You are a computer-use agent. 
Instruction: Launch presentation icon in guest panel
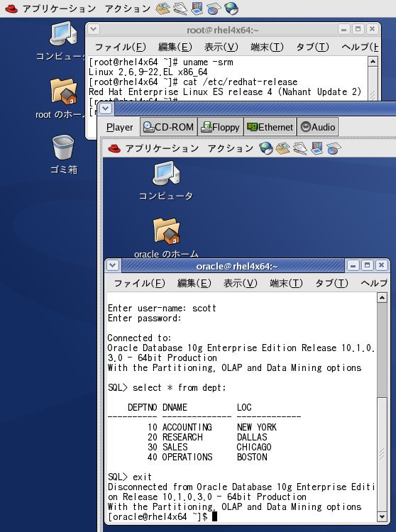(317, 148)
